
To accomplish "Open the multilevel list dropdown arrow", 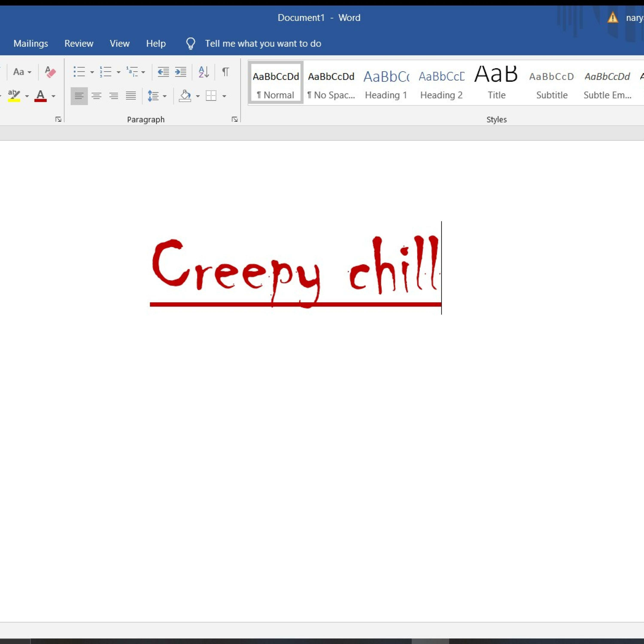I will 143,72.
